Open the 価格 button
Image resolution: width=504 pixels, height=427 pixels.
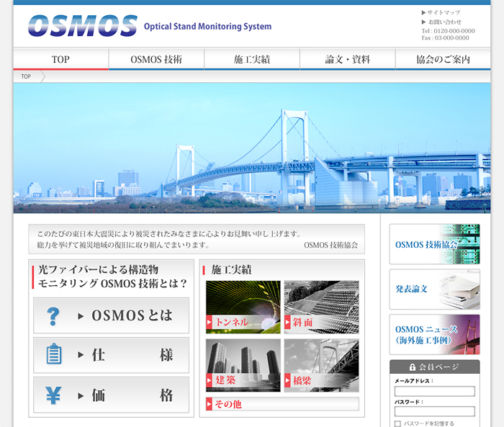(111, 395)
